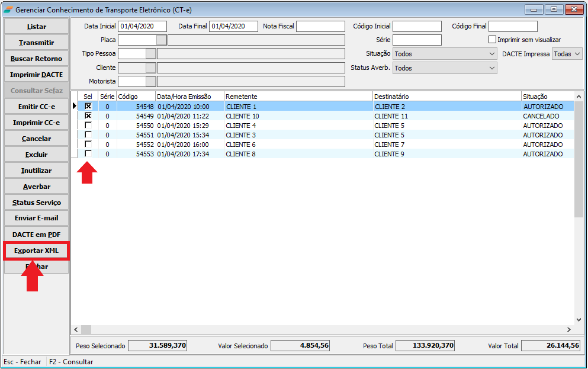The height and width of the screenshot is (369, 588).
Task: Sort by Remetente column header
Action: (x=298, y=97)
